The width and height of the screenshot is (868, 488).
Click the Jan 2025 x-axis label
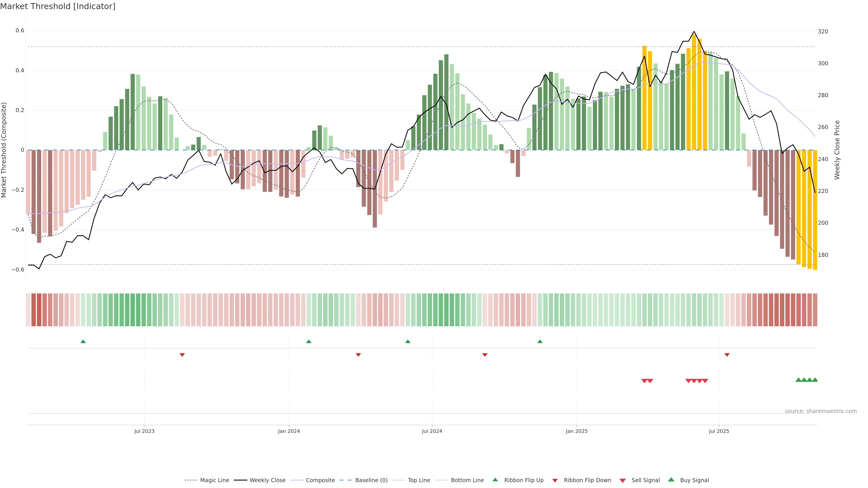pyautogui.click(x=577, y=431)
